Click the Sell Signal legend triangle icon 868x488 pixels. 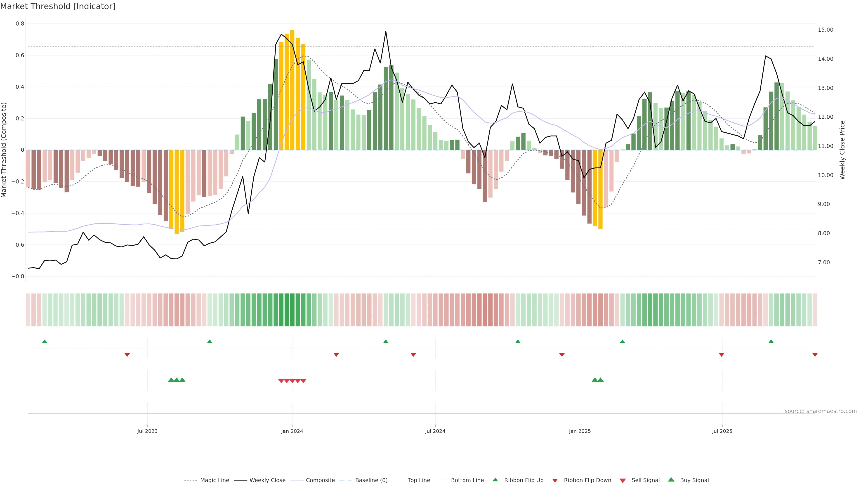(622, 481)
